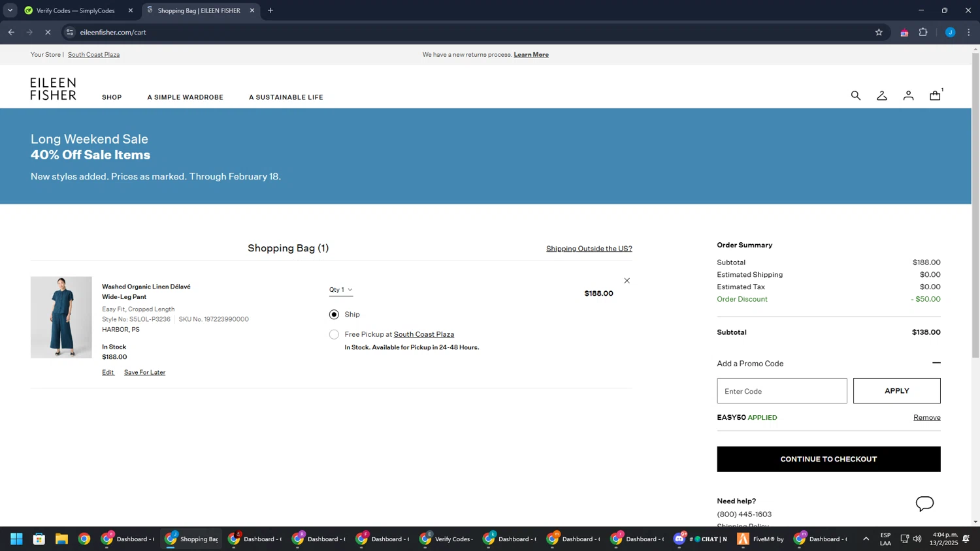Screen dimensions: 980x551
Task: Open clock showing 4:04 p.m.
Action: pos(945,539)
